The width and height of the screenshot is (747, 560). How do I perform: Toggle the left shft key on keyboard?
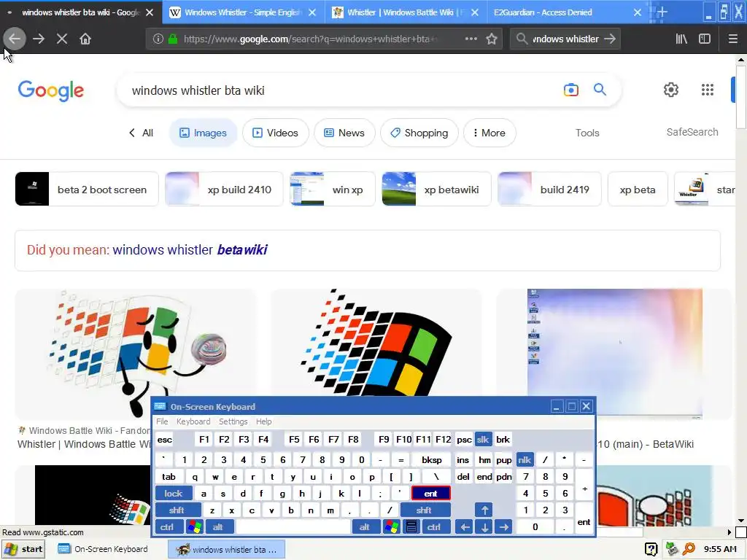(x=177, y=510)
